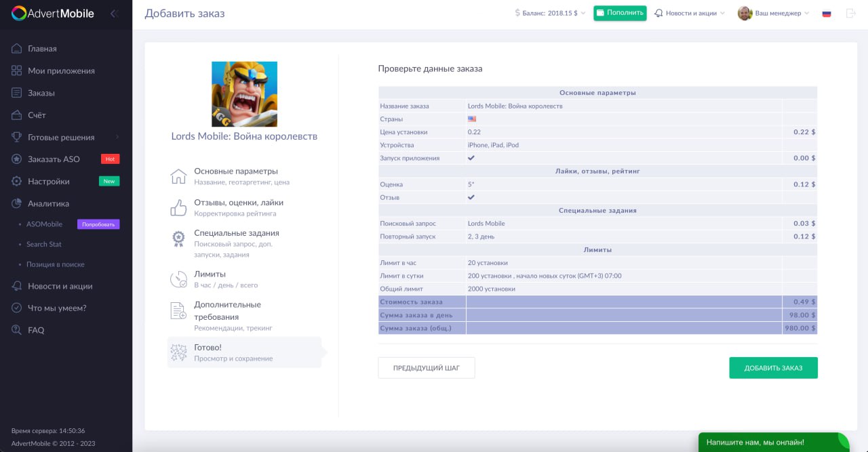Click the Russian flag language icon
Image resolution: width=868 pixels, height=452 pixels.
tap(827, 14)
